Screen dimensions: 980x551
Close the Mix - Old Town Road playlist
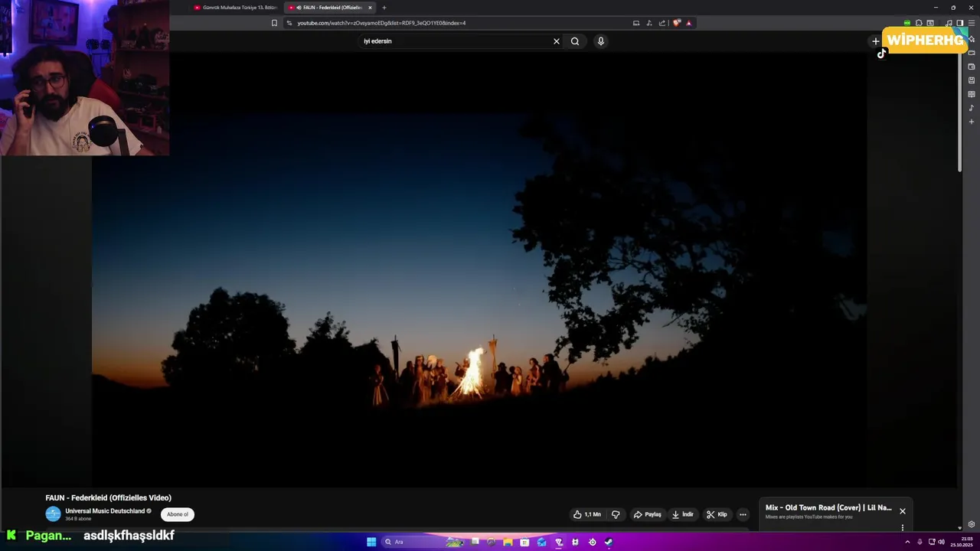[x=903, y=510]
